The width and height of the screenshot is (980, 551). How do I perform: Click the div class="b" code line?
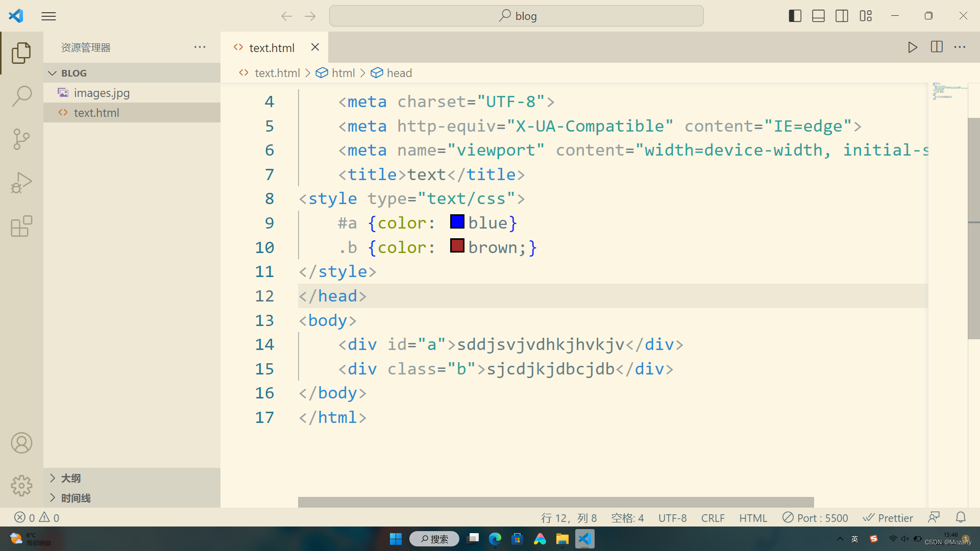(x=505, y=369)
